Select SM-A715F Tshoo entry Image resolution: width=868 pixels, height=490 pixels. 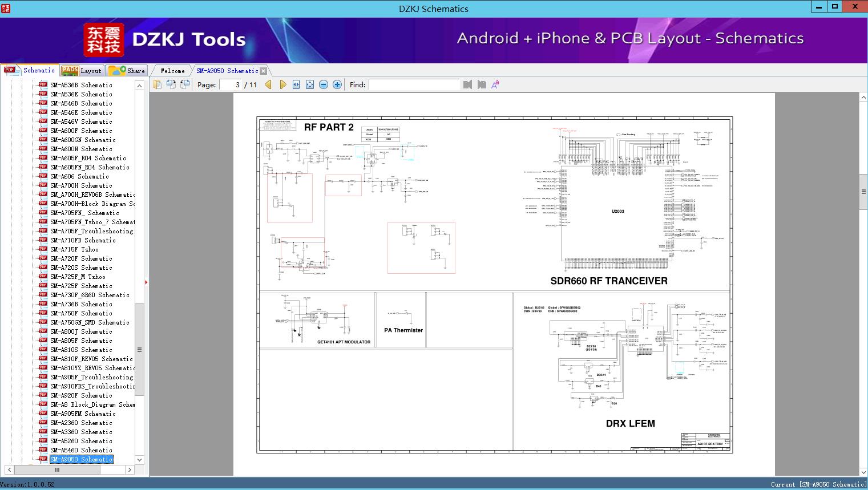tap(74, 249)
